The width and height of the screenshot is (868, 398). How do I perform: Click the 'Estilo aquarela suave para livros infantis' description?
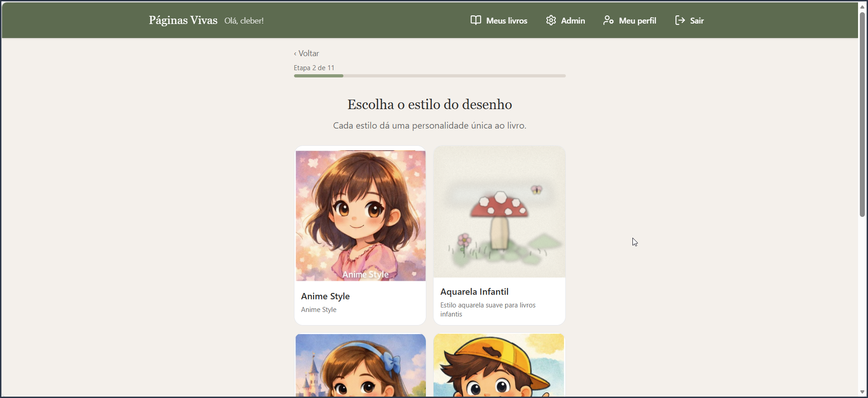tap(488, 310)
